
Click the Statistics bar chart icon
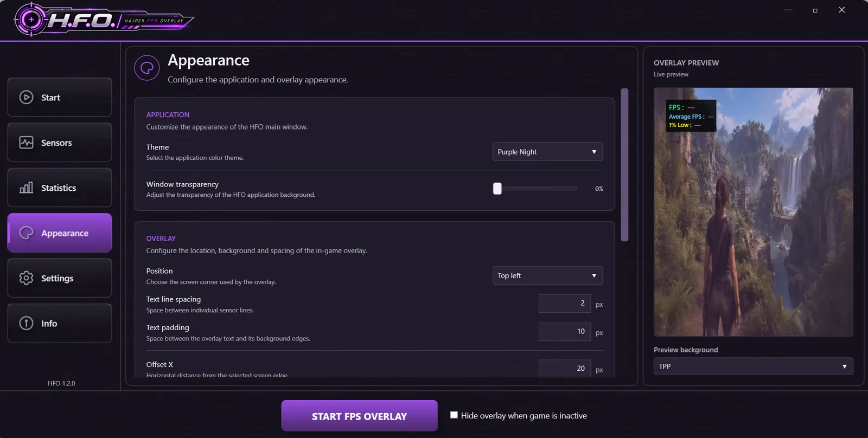26,188
